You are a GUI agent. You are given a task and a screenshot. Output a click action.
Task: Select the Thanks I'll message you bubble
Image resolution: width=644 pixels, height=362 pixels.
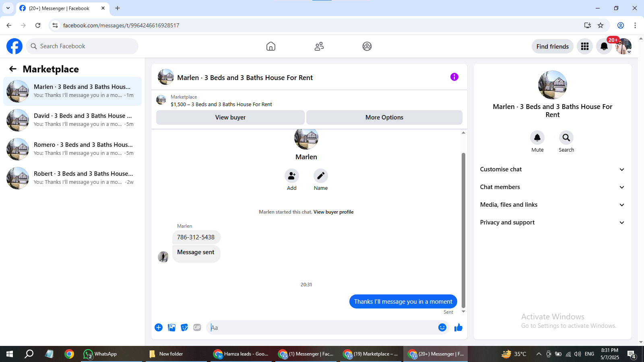[403, 302]
